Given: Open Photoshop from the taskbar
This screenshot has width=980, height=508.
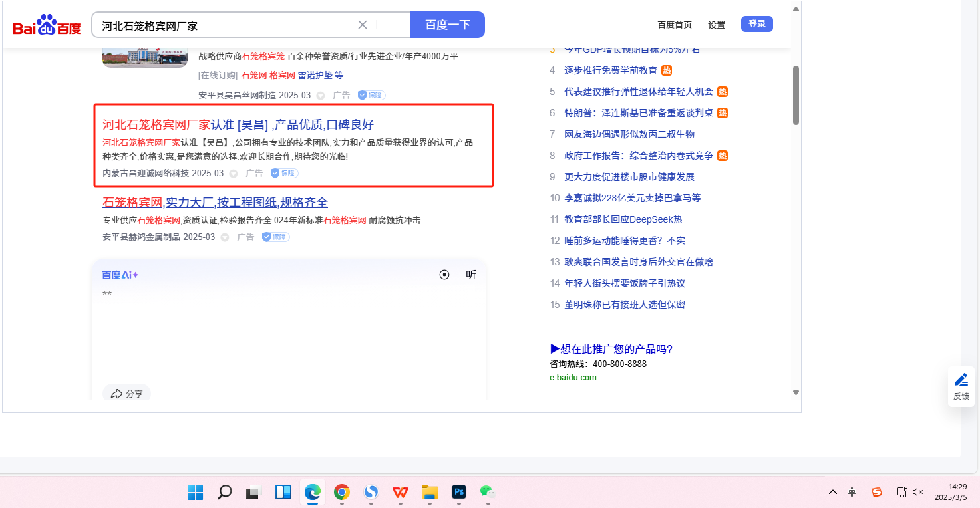Looking at the screenshot, I should [x=458, y=492].
